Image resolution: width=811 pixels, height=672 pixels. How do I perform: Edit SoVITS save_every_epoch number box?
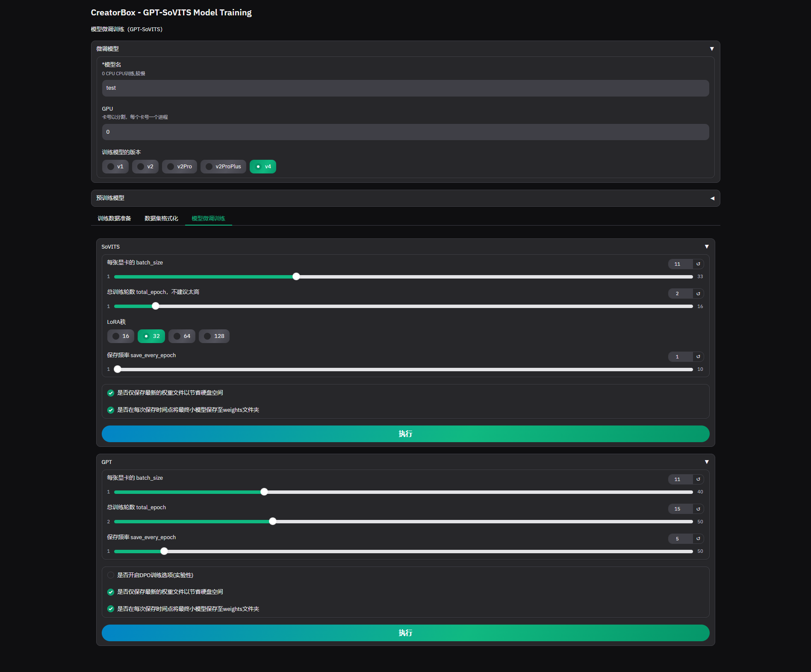(681, 357)
